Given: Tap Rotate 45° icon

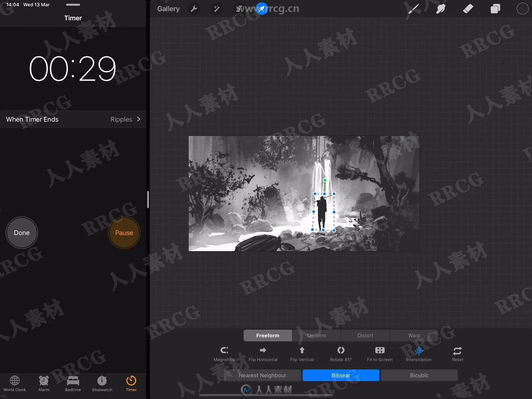Looking at the screenshot, I should (x=341, y=351).
